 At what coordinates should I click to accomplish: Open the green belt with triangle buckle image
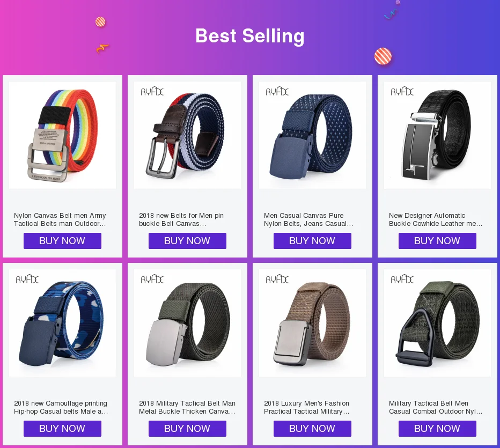(x=438, y=323)
